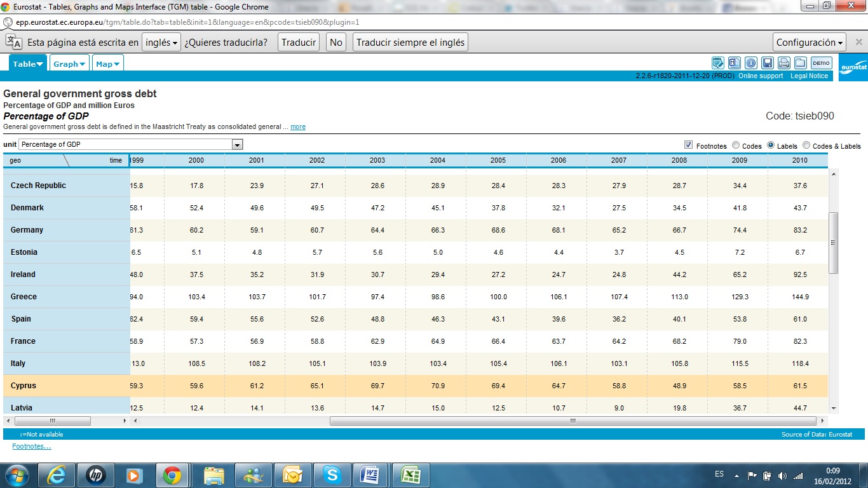868x488 pixels.
Task: Open the folder icon in the Eurostat toolbar
Action: tap(801, 63)
